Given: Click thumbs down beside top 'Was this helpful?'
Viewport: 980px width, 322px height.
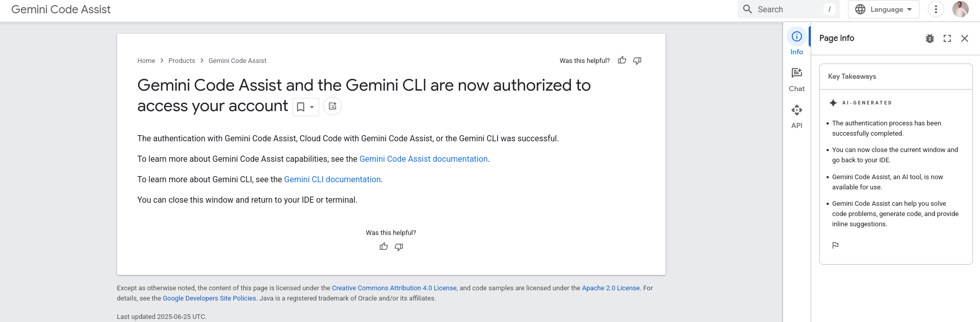Looking at the screenshot, I should point(637,60).
